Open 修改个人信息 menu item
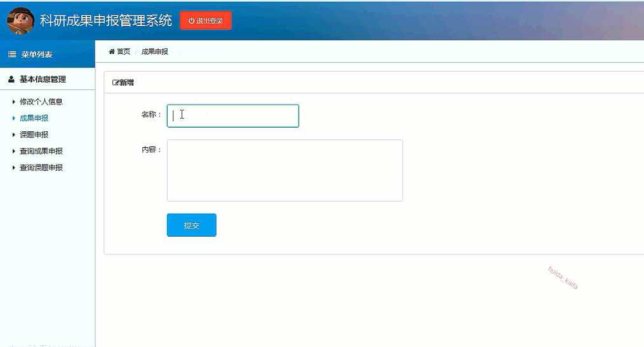The height and width of the screenshot is (347, 644). pos(41,101)
